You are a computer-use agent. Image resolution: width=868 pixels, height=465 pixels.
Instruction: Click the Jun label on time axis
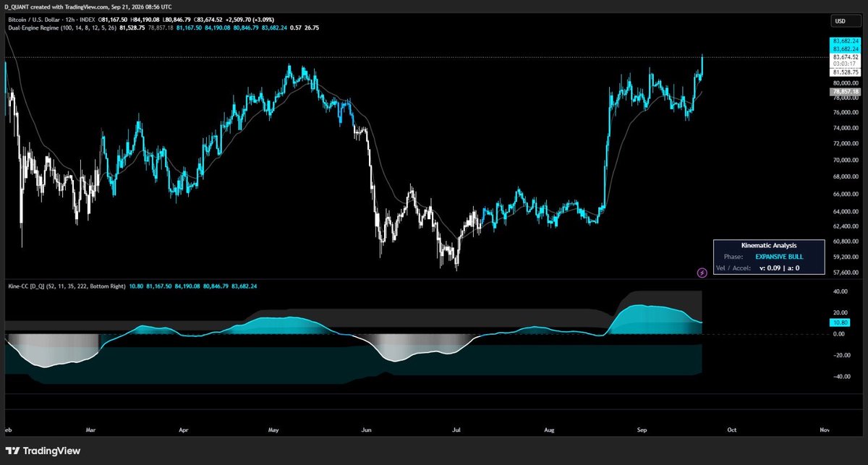367,430
